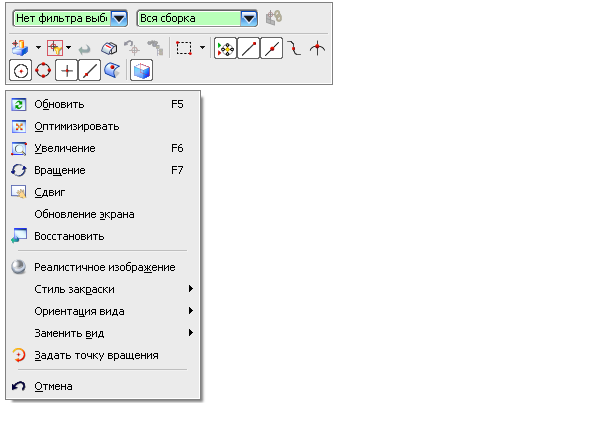Click the grayed chain-link icon beside 'Вся сборка'
The image size is (593, 425).
[x=274, y=18]
